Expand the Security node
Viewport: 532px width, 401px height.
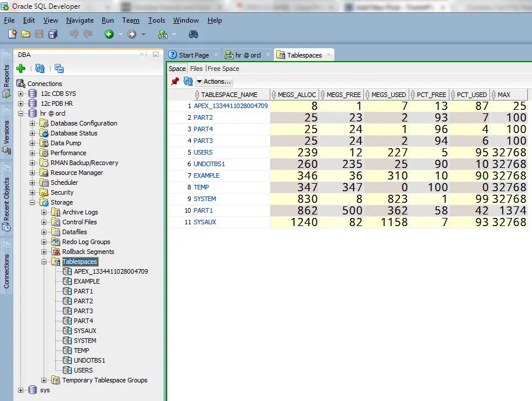coord(32,193)
